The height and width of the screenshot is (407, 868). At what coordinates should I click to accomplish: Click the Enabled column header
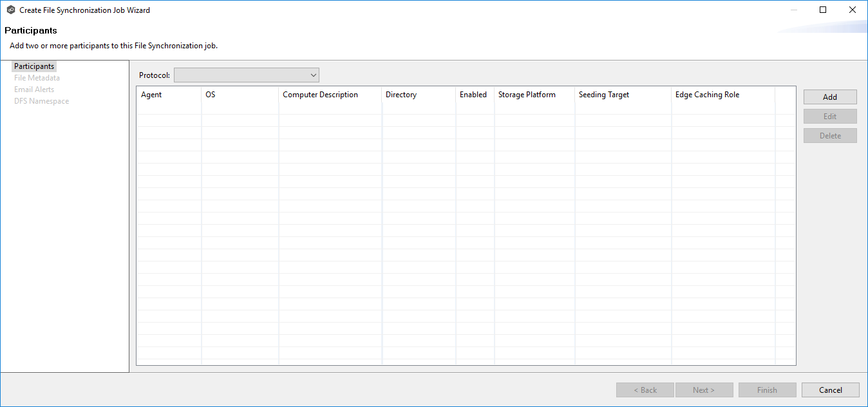pos(474,95)
